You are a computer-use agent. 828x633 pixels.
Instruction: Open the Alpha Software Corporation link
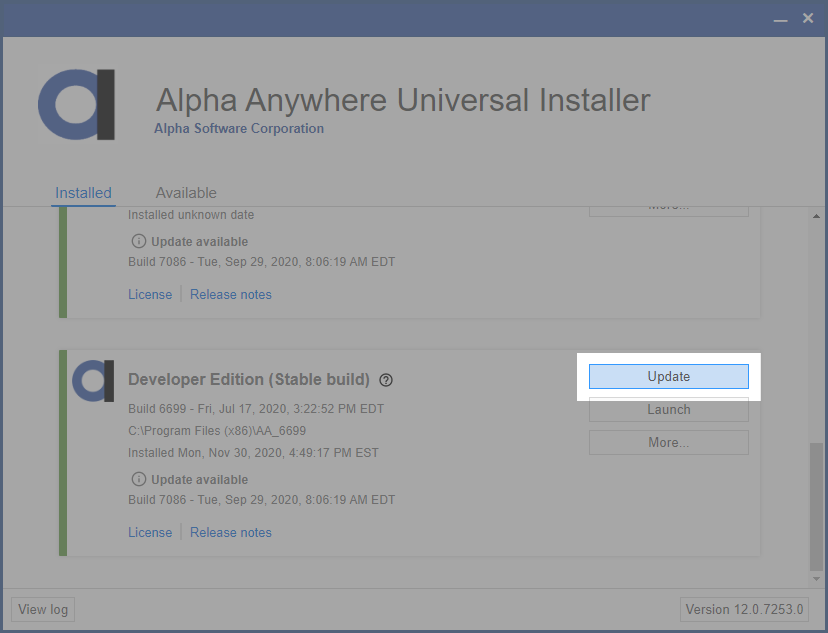239,128
